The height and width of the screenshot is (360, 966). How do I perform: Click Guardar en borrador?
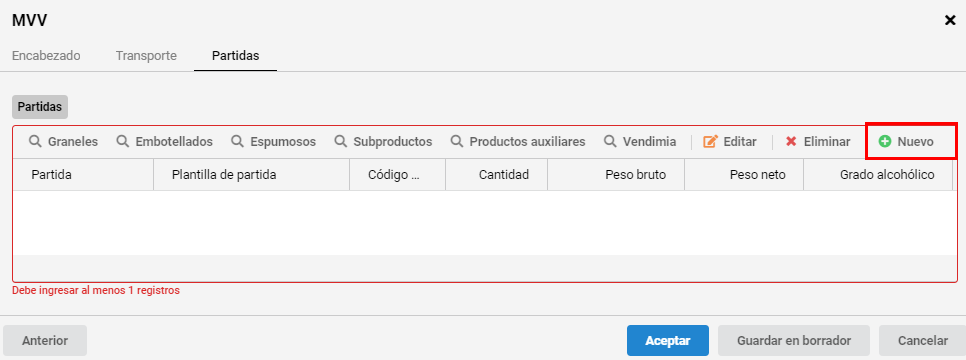(794, 341)
